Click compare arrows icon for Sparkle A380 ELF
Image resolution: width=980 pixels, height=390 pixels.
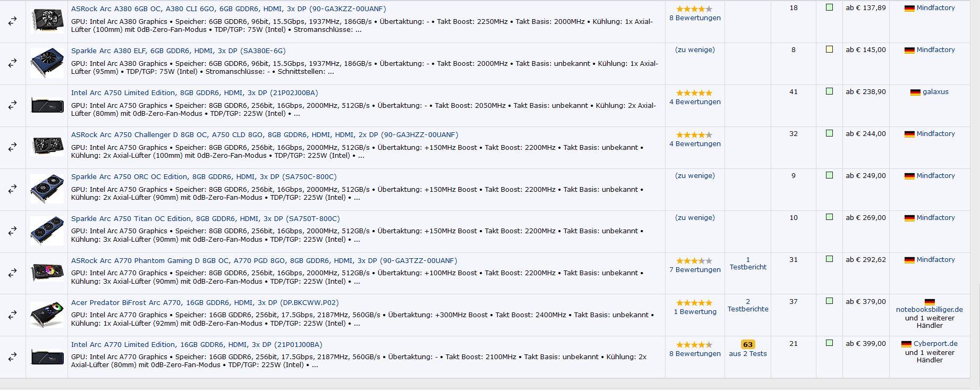[x=12, y=63]
